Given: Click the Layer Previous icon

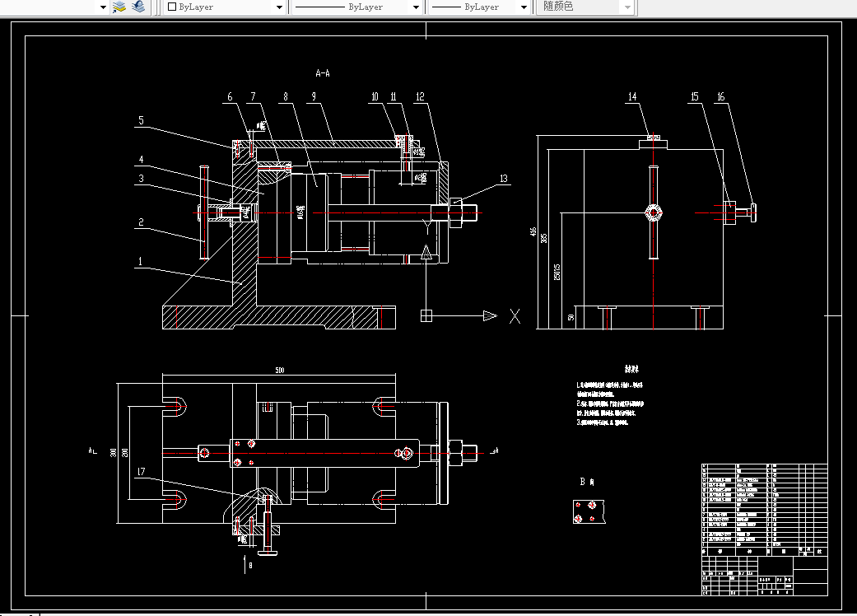Looking at the screenshot, I should [138, 7].
